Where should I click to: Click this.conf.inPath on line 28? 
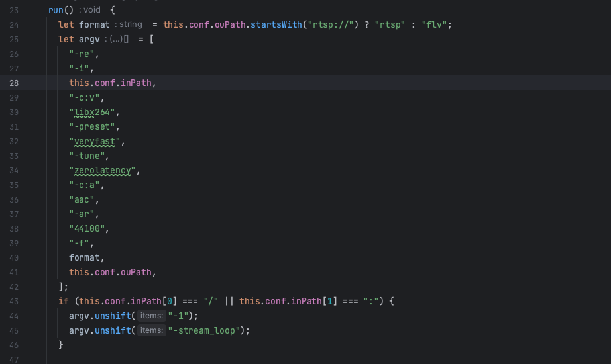pos(110,83)
